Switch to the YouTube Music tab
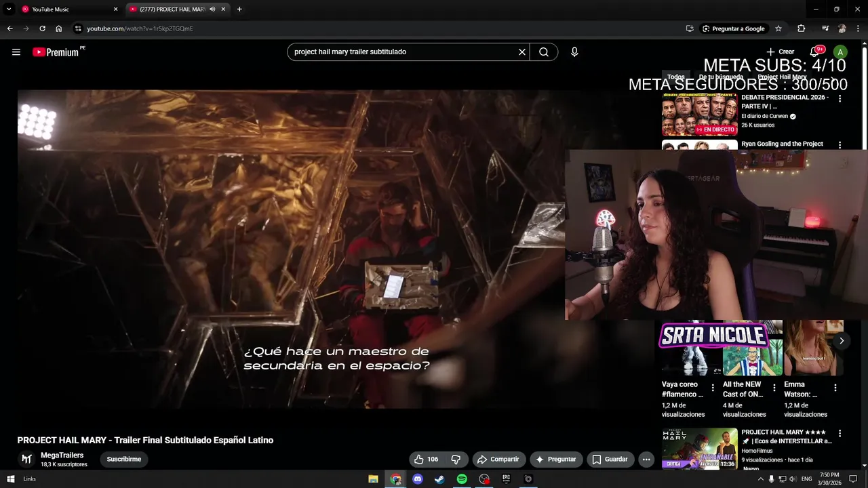 [x=68, y=9]
